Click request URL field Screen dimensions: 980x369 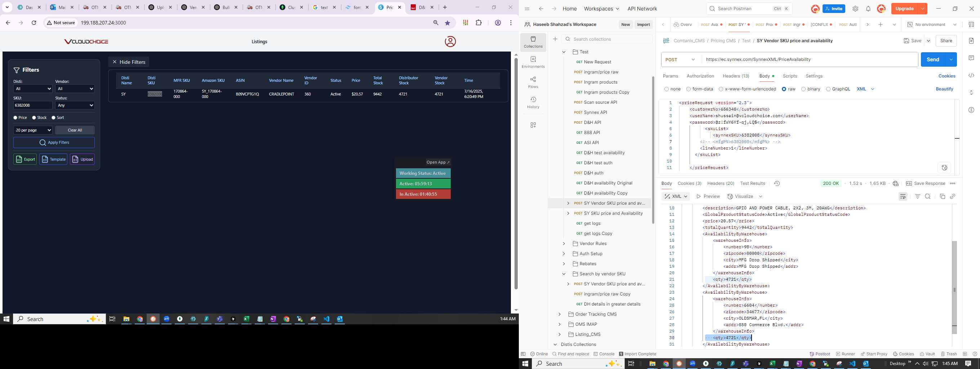[810, 59]
